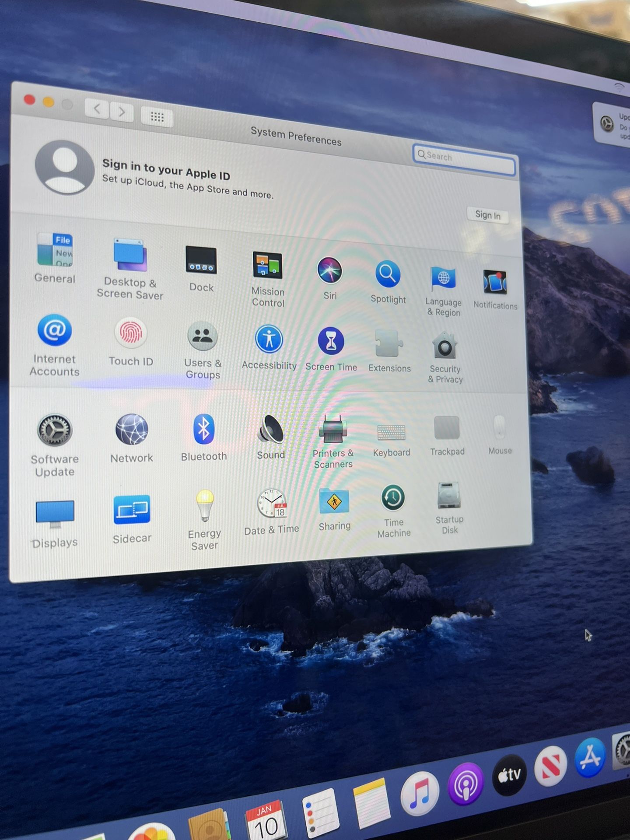Launch Podcasts from the Dock
630x840 pixels.
pyautogui.click(x=465, y=784)
